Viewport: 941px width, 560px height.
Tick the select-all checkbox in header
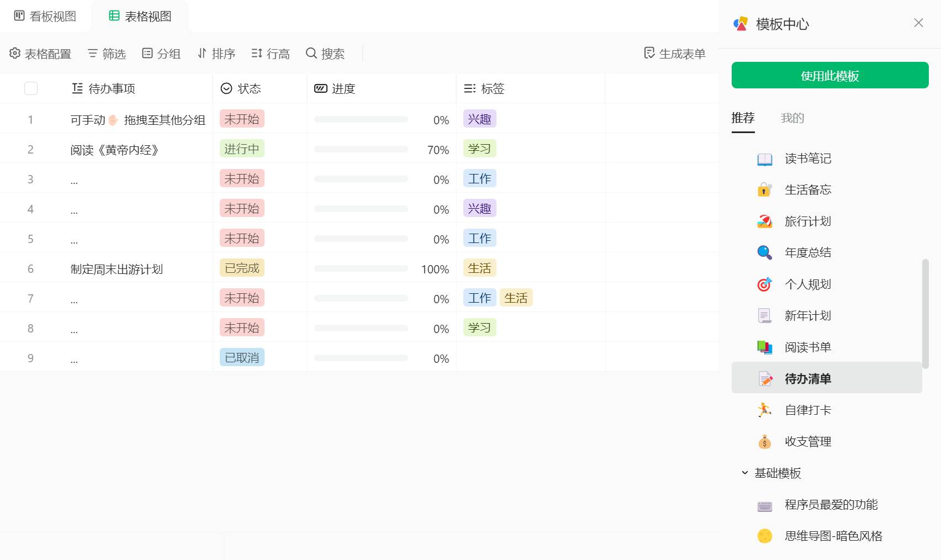(x=31, y=88)
